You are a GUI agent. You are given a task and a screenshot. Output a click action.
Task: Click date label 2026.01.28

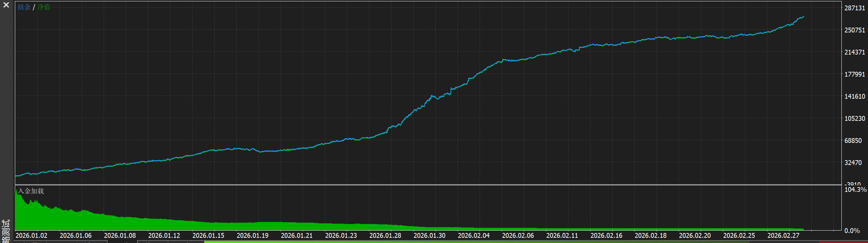click(x=385, y=235)
